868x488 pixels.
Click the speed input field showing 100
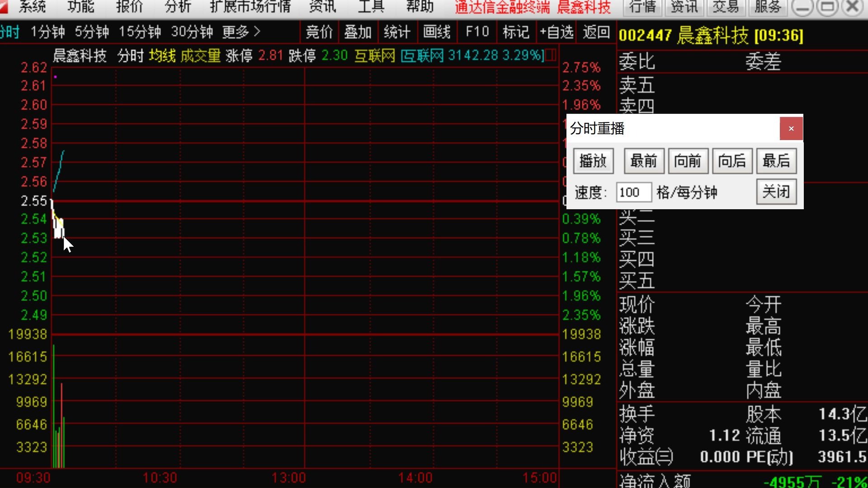point(633,192)
